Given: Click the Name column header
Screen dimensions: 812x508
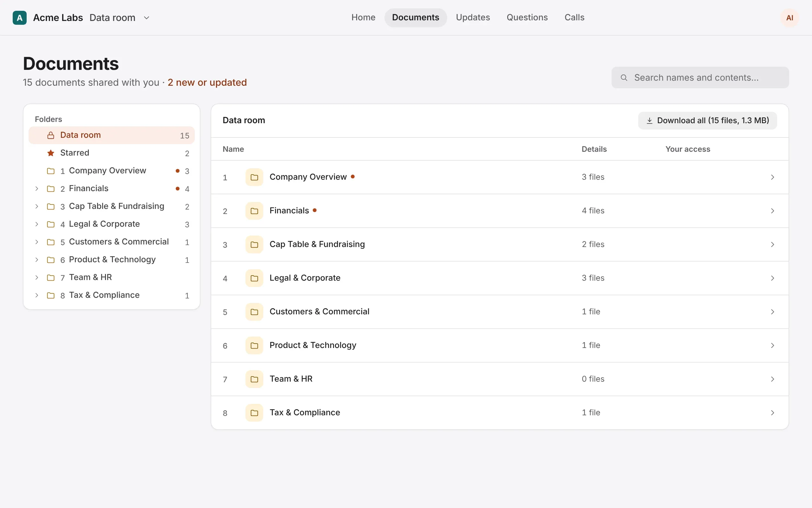Looking at the screenshot, I should tap(233, 149).
